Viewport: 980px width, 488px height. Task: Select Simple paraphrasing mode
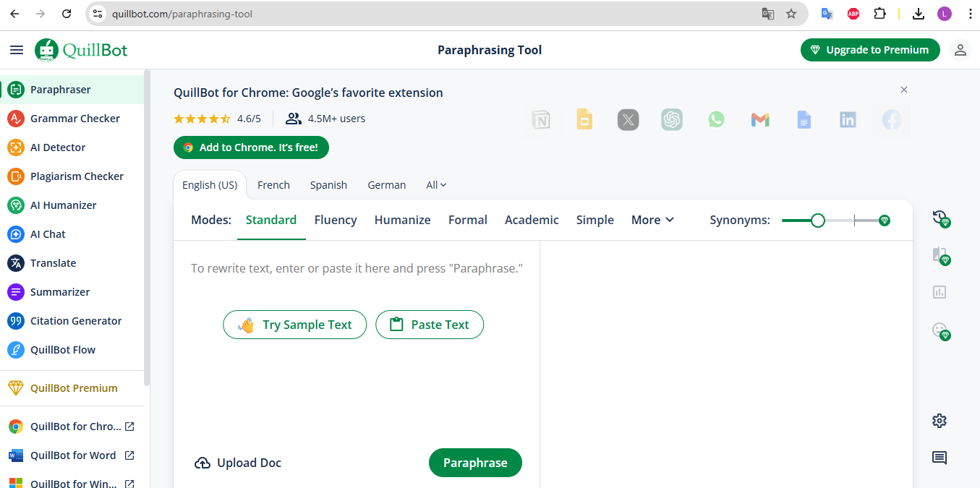(595, 220)
